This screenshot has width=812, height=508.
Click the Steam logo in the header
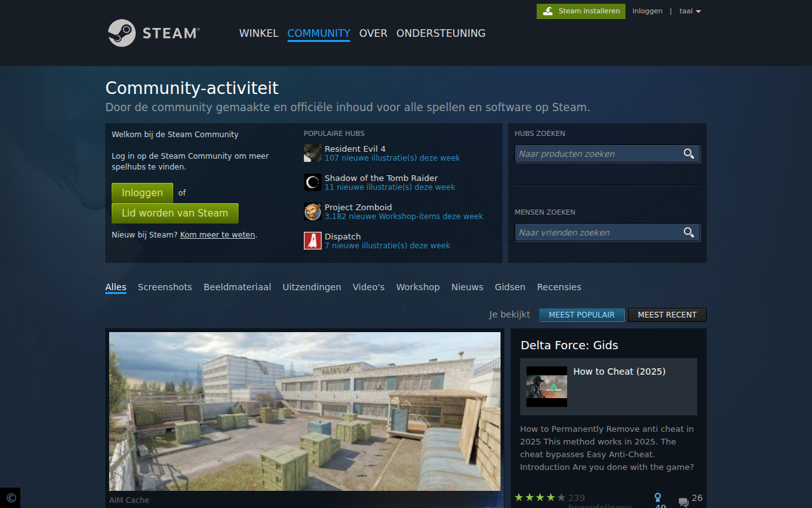pyautogui.click(x=154, y=33)
